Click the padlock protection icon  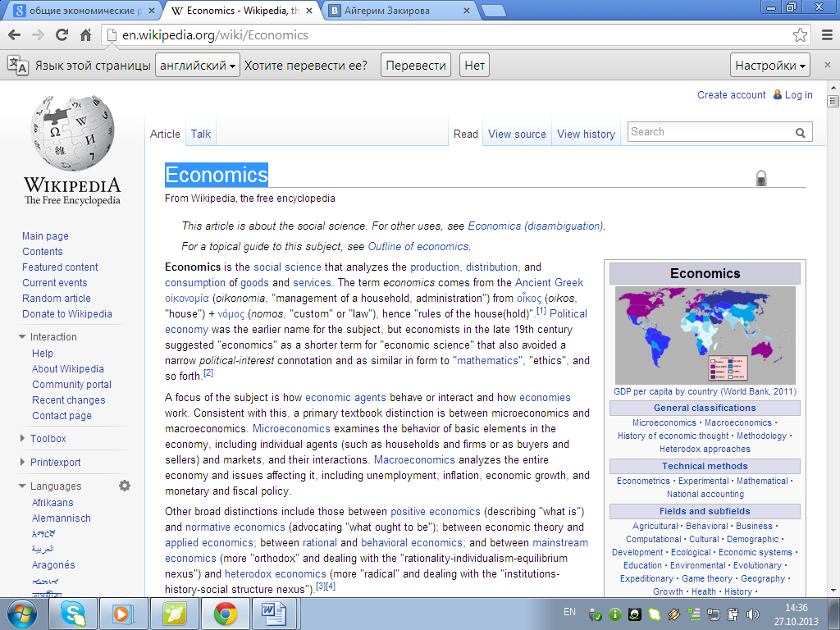click(760, 177)
